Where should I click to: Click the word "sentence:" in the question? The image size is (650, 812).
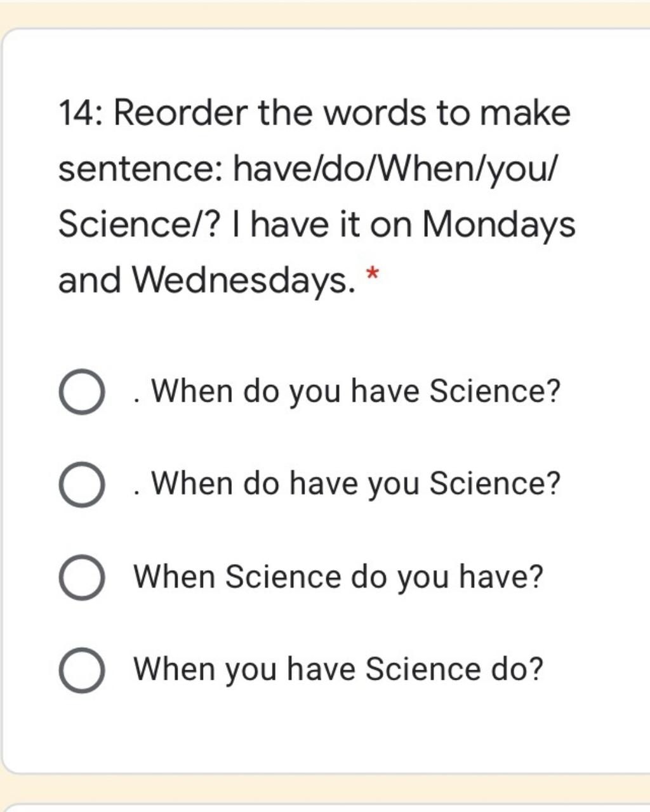click(x=141, y=169)
